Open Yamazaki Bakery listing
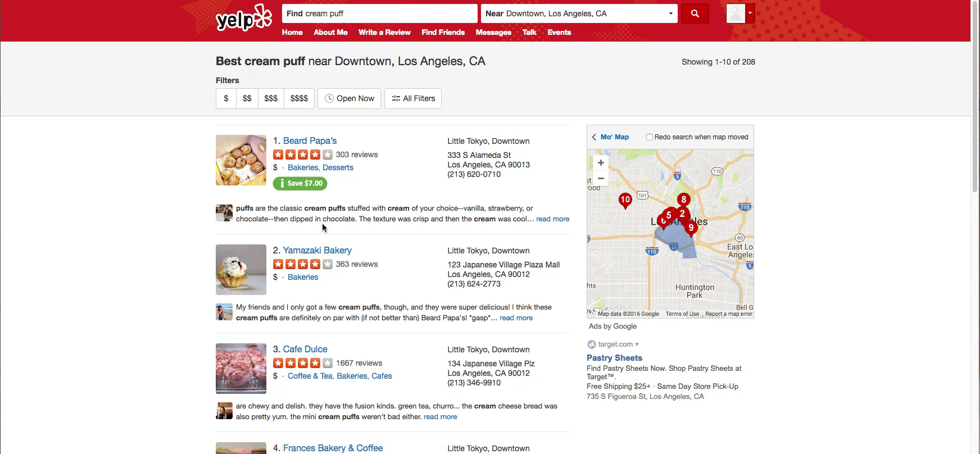Image resolution: width=980 pixels, height=454 pixels. pyautogui.click(x=317, y=251)
